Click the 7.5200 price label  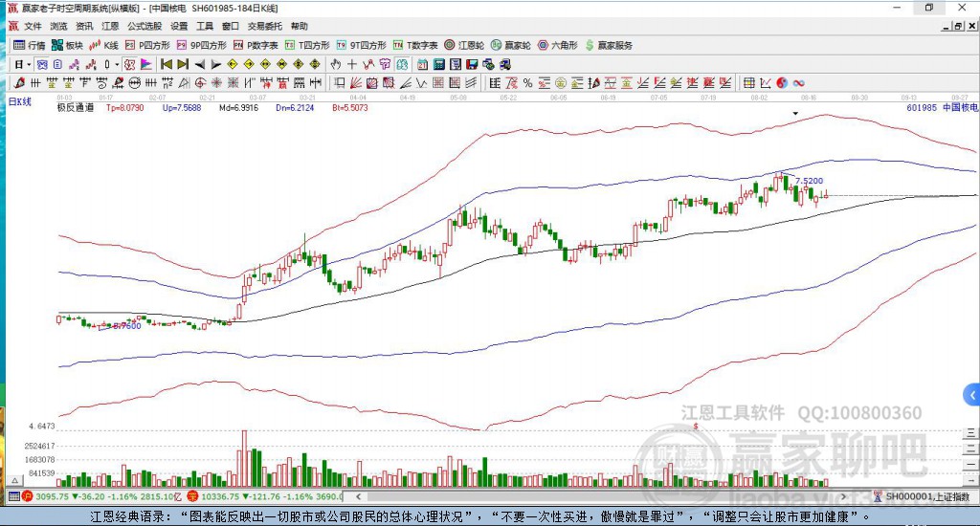click(x=810, y=181)
